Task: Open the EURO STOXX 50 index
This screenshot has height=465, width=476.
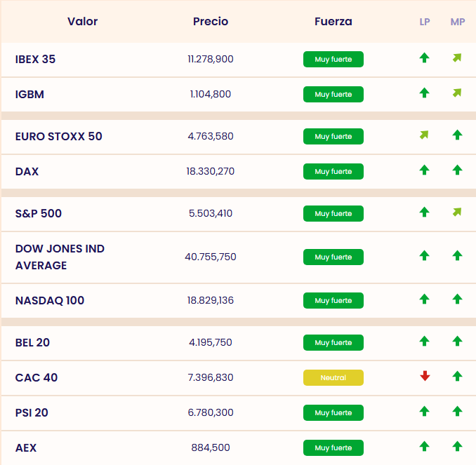Action: [x=58, y=137]
